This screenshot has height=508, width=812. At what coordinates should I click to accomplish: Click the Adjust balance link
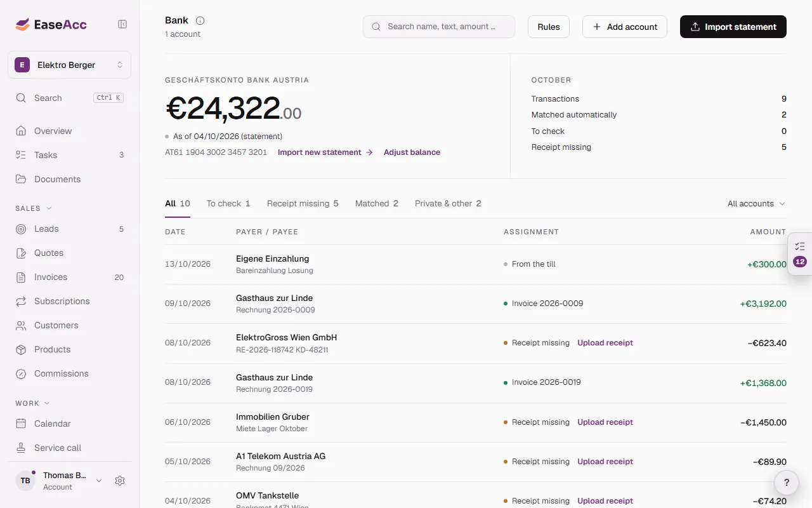pos(412,152)
